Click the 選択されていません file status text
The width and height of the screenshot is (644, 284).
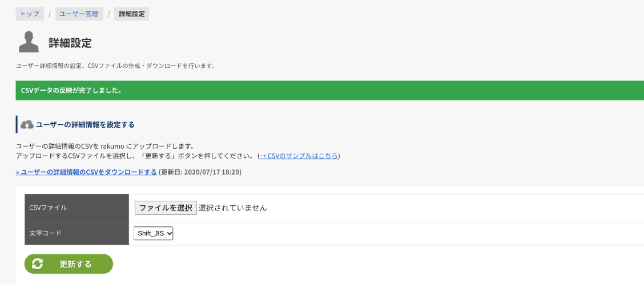tap(232, 208)
